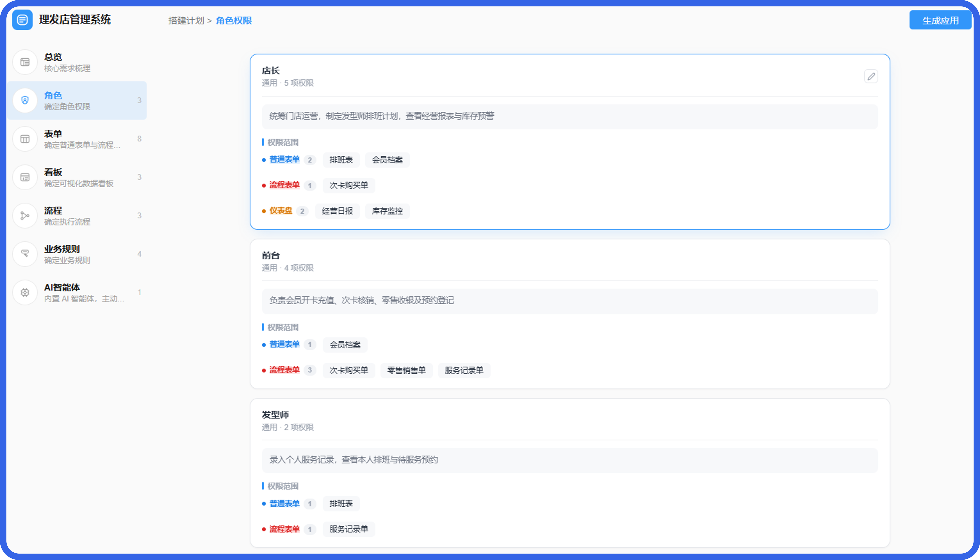980x560 pixels.
Task: Select the 前台 role card title
Action: [271, 256]
